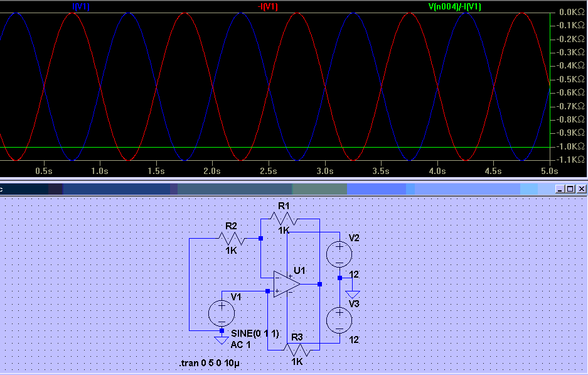Select resistor R2 in the schematic
This screenshot has width=588, height=375.
pos(232,238)
